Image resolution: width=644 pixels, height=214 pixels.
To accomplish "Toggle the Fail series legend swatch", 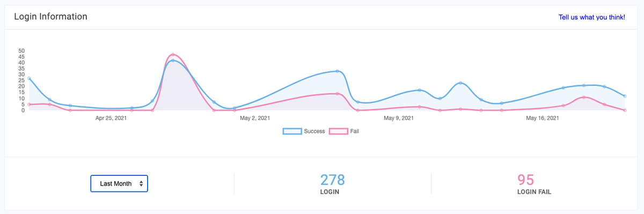I will tap(338, 131).
